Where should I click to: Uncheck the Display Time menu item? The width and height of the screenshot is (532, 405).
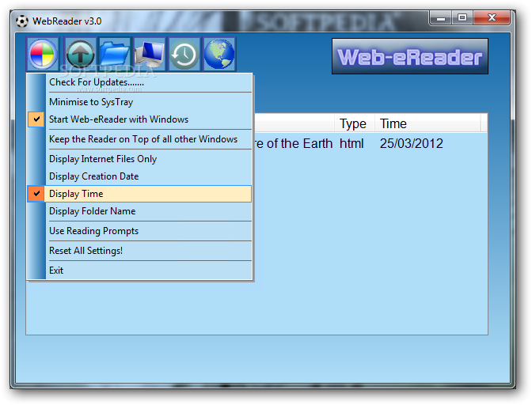[139, 194]
